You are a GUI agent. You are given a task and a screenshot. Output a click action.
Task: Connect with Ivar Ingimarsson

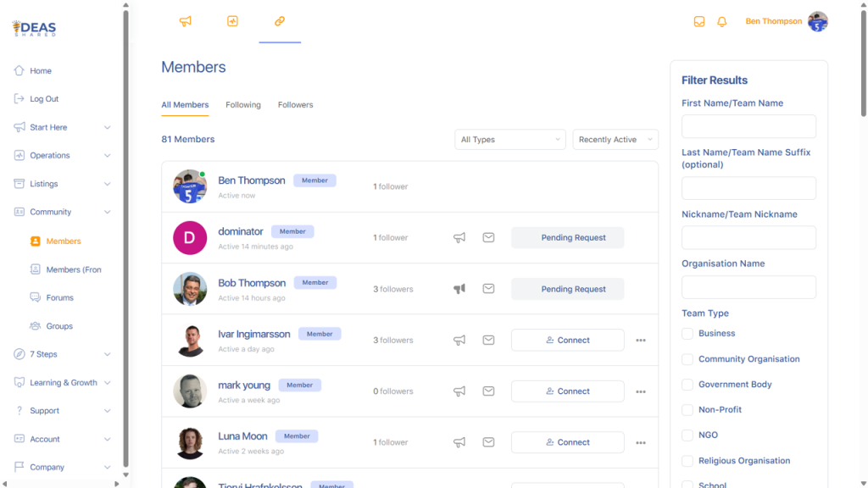coord(567,341)
